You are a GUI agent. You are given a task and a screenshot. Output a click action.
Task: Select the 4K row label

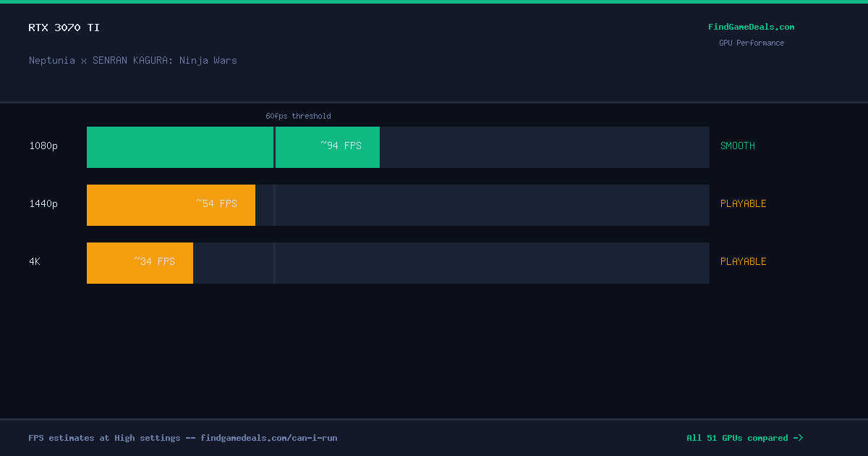pos(35,261)
